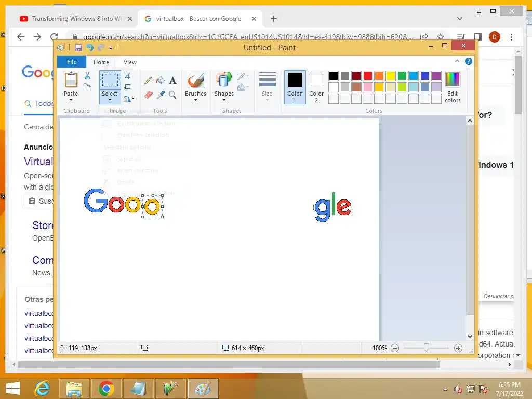Open File Explorer from the taskbar
The height and width of the screenshot is (399, 532).
coord(74,389)
